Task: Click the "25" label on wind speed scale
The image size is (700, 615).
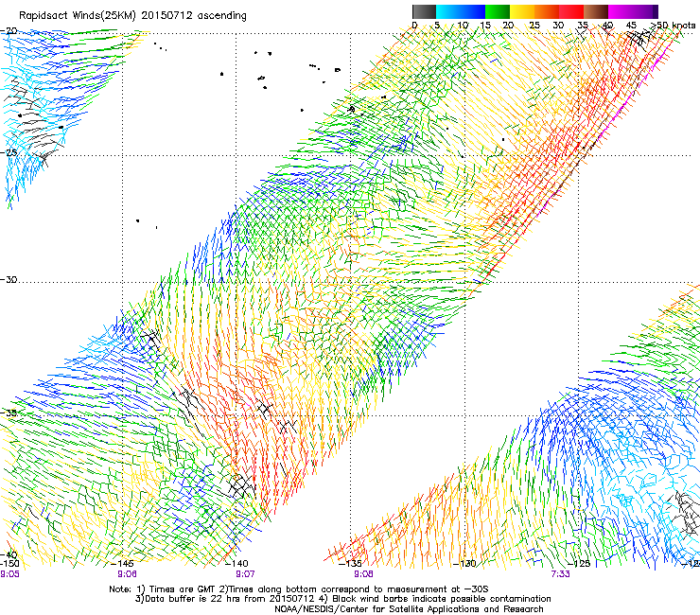Action: pos(534,26)
